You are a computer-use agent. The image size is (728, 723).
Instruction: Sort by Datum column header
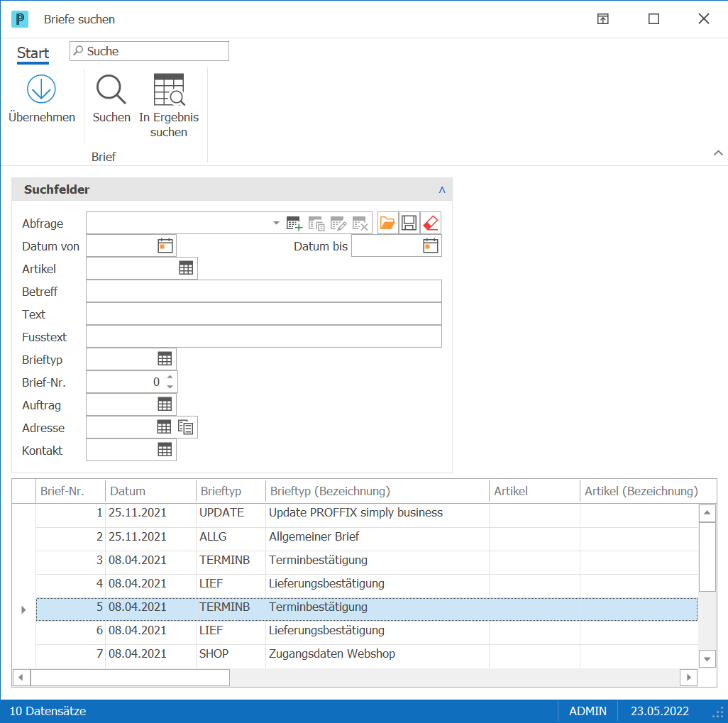pyautogui.click(x=151, y=491)
